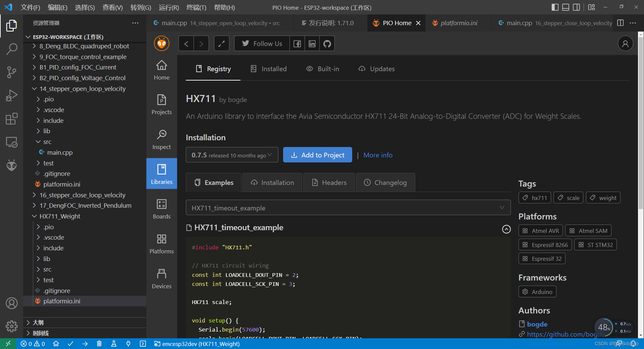Open PIO Inspect section

pyautogui.click(x=162, y=140)
